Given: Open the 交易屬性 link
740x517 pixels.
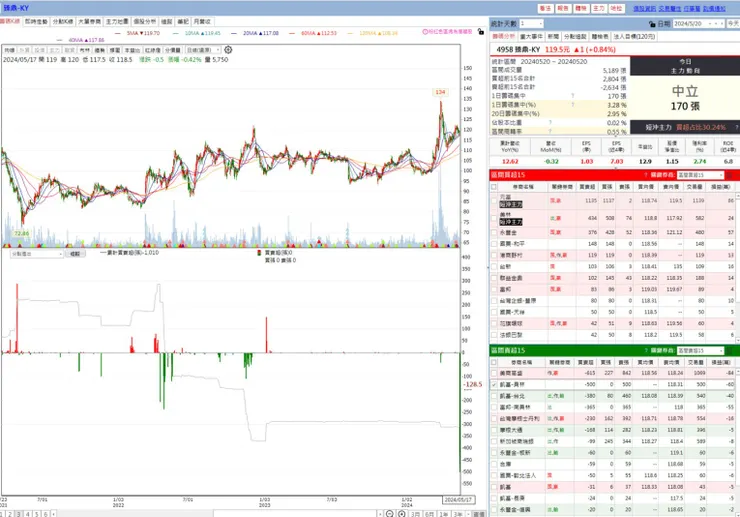Looking at the screenshot, I should 670,8.
